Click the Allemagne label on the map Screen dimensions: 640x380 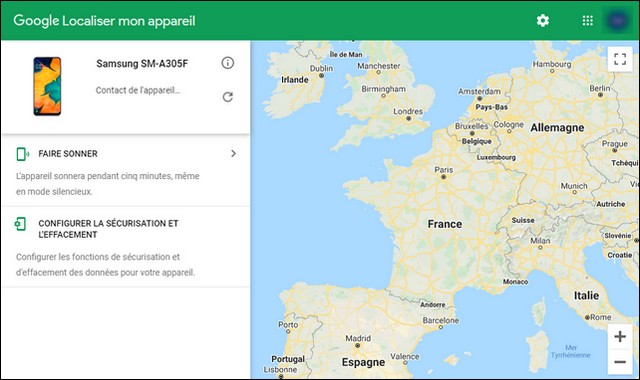coord(557,128)
